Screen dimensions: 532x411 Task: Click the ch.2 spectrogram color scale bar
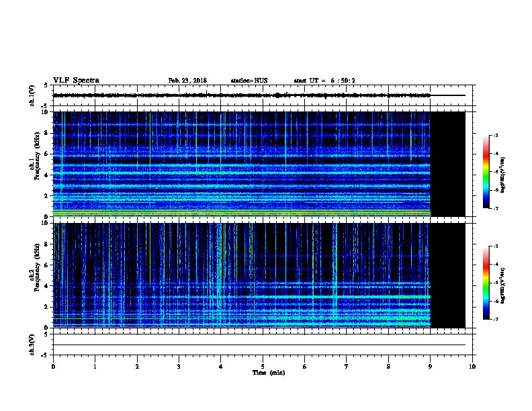click(486, 283)
